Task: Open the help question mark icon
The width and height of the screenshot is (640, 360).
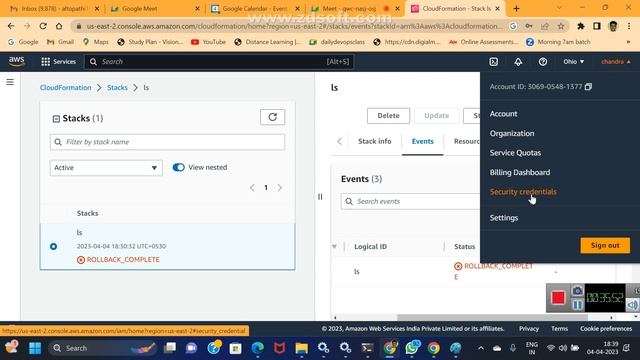Action: click(542, 62)
